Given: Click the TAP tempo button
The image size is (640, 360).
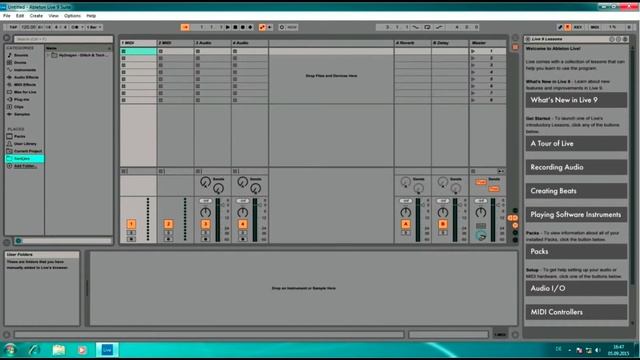Looking at the screenshot, I should coord(13,27).
